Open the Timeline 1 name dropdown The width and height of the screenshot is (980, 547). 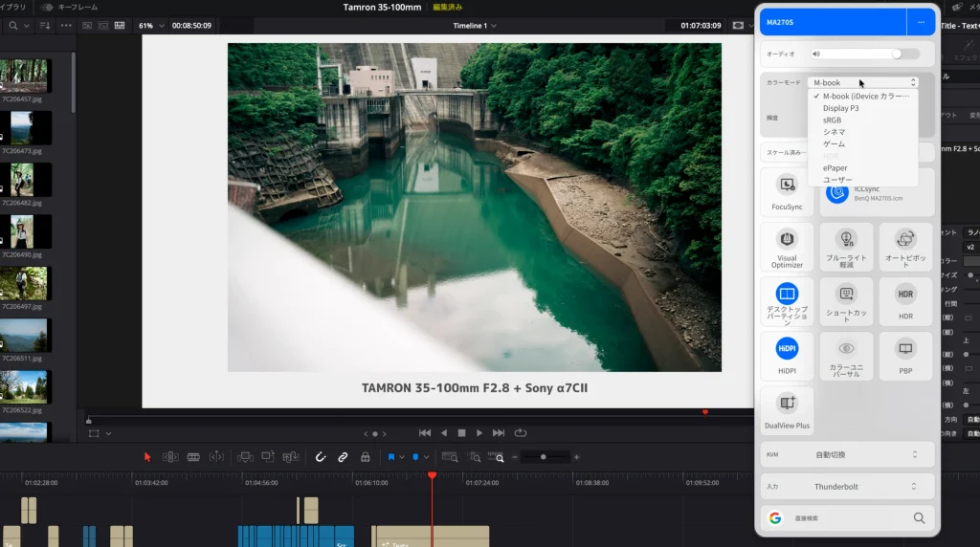(x=475, y=26)
